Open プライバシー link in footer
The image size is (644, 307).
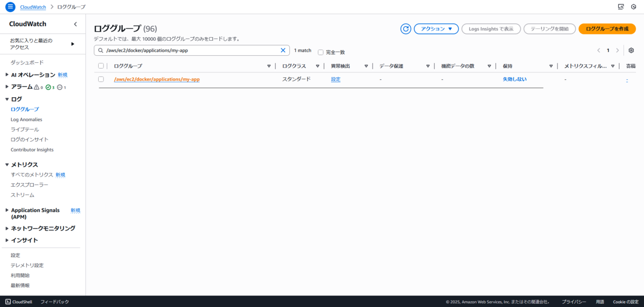coord(574,302)
